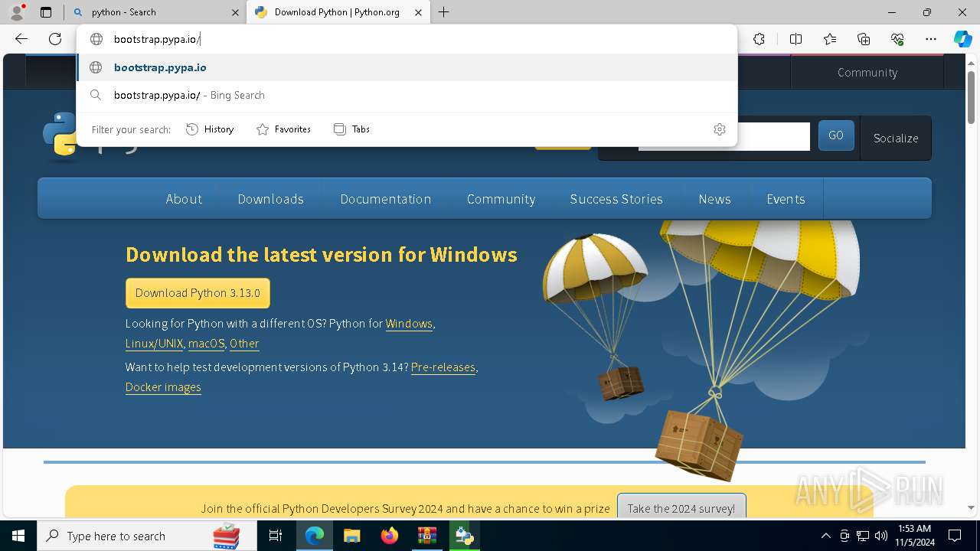The width and height of the screenshot is (980, 551).
Task: Open the Copilot sidebar icon
Action: click(x=962, y=39)
